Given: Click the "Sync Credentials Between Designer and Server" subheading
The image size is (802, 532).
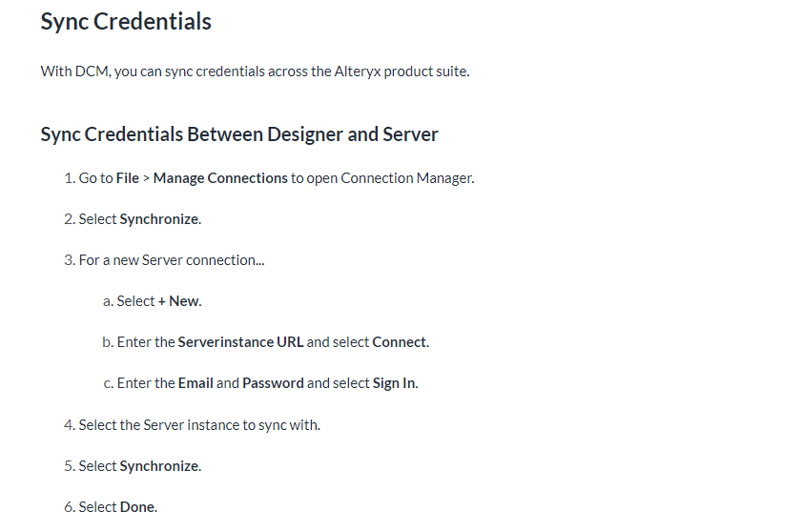Looking at the screenshot, I should click(x=239, y=134).
